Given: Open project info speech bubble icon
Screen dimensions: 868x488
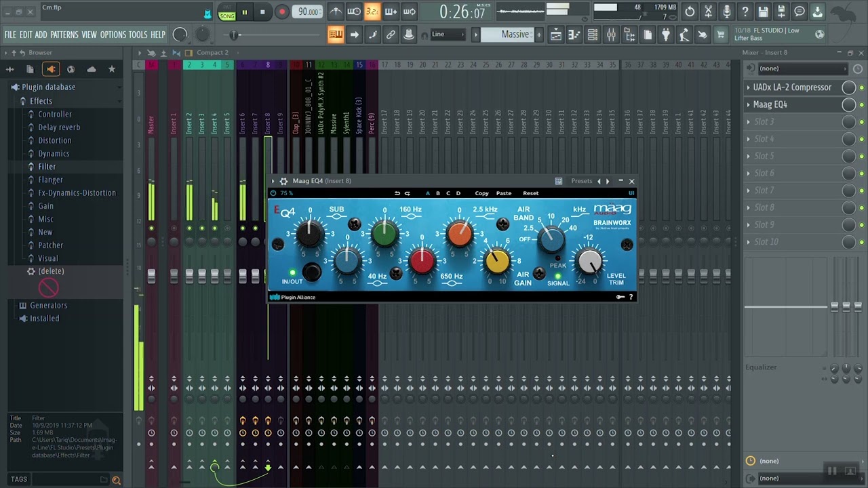Looking at the screenshot, I should (800, 12).
